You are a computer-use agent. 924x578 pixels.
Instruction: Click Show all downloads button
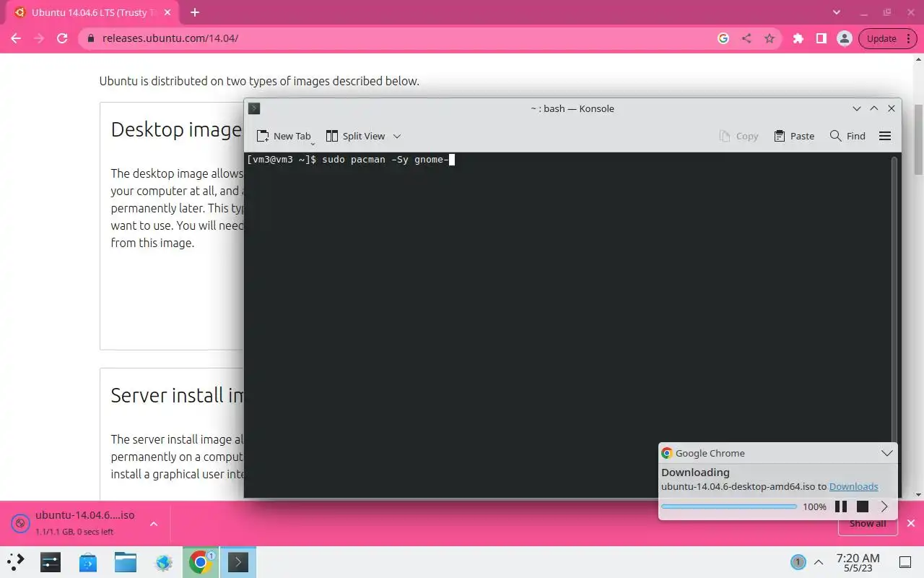pyautogui.click(x=867, y=524)
